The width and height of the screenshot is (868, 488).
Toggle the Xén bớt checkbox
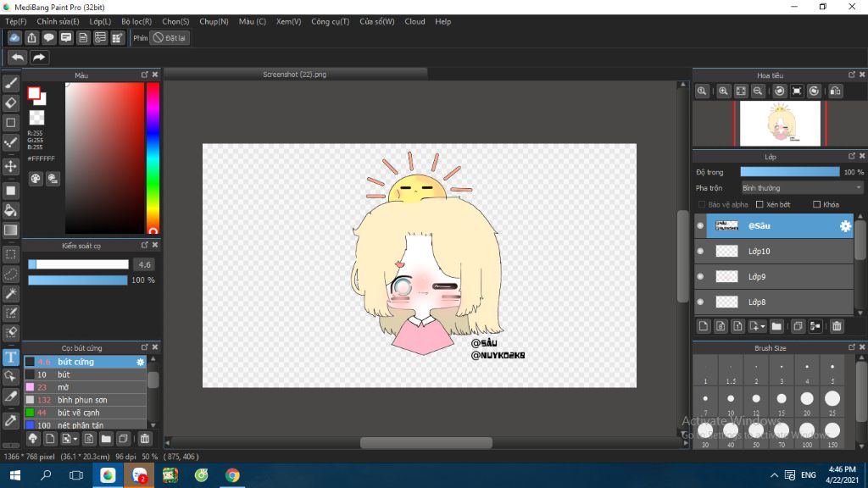coord(759,205)
